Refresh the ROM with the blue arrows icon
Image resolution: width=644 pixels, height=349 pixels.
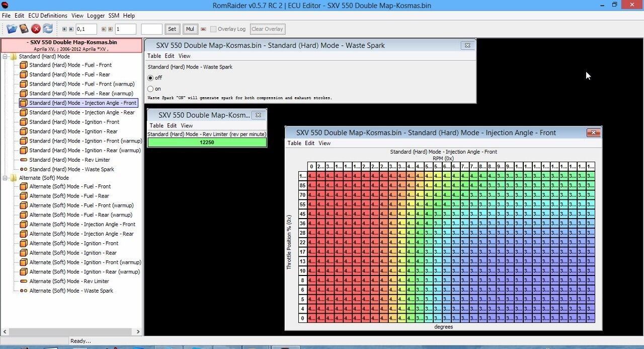coord(48,29)
